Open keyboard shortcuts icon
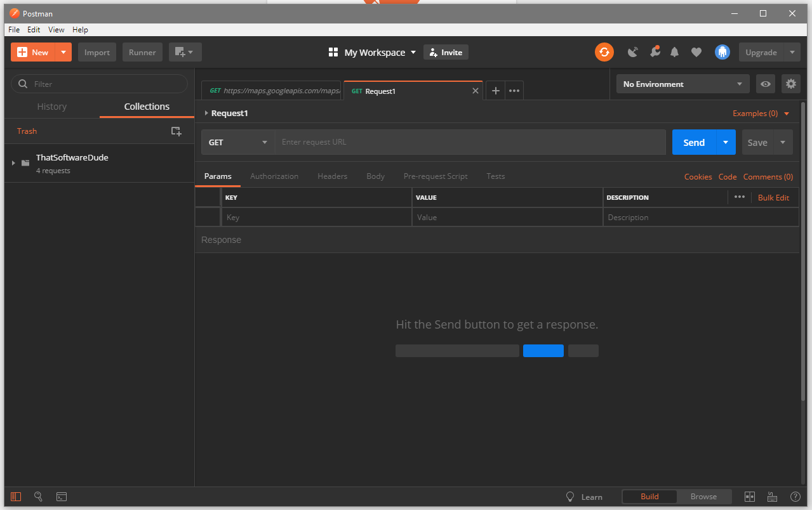The height and width of the screenshot is (510, 812). pos(772,497)
